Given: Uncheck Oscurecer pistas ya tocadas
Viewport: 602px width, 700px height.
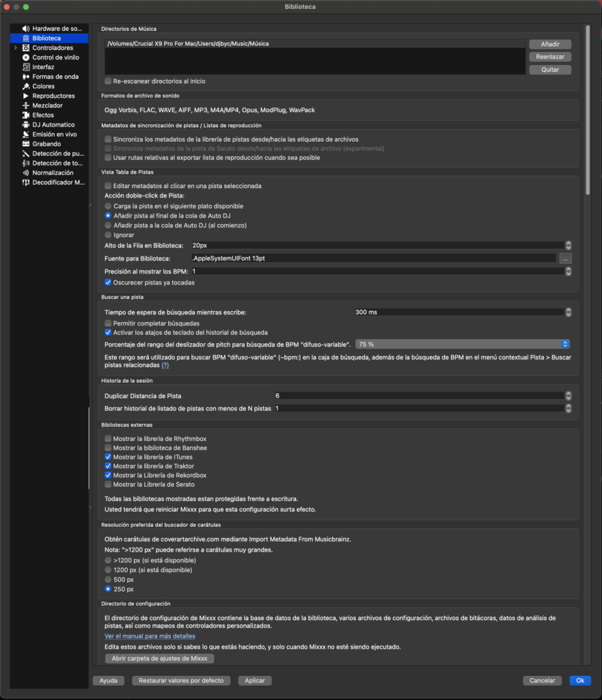Looking at the screenshot, I should click(108, 282).
